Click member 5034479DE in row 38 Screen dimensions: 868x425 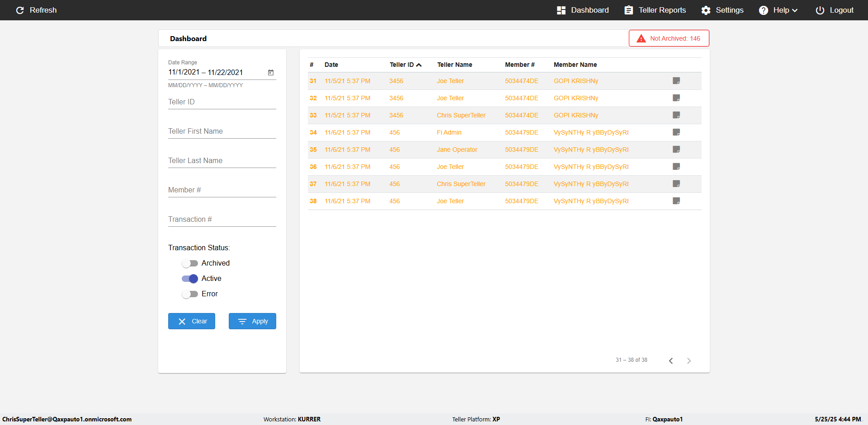tap(521, 201)
